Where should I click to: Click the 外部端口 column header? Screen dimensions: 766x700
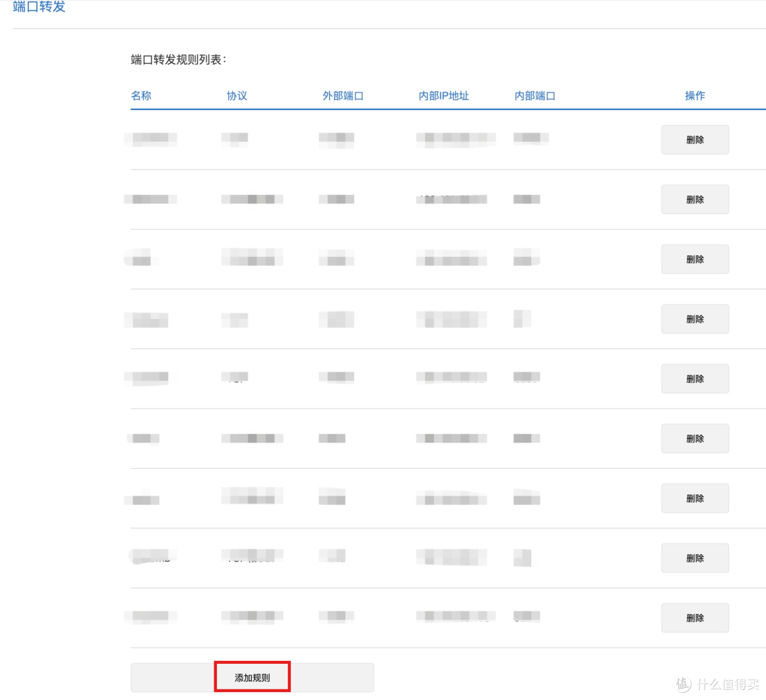[x=343, y=96]
